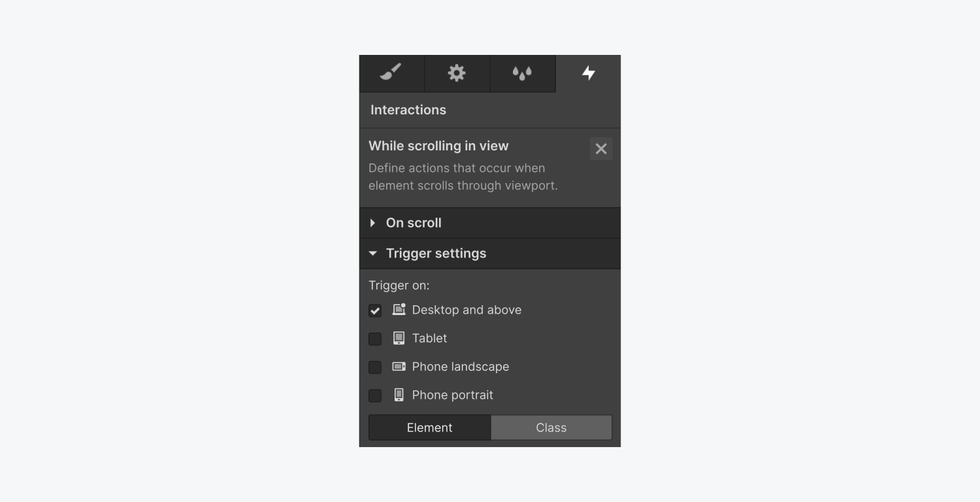
Task: Open the Element Settings gear tab
Action: click(x=457, y=73)
